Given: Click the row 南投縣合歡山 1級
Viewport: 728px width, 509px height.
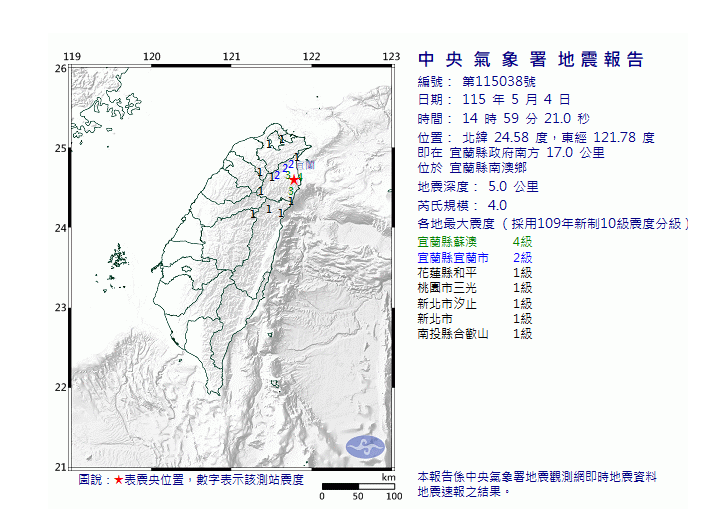Looking at the screenshot, I should point(474,333).
